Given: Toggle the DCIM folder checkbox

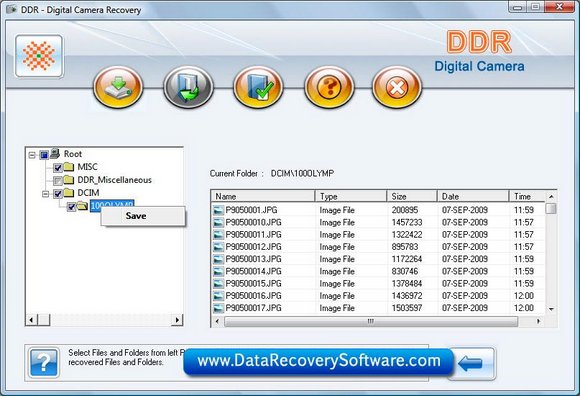Looking at the screenshot, I should click(x=58, y=193).
